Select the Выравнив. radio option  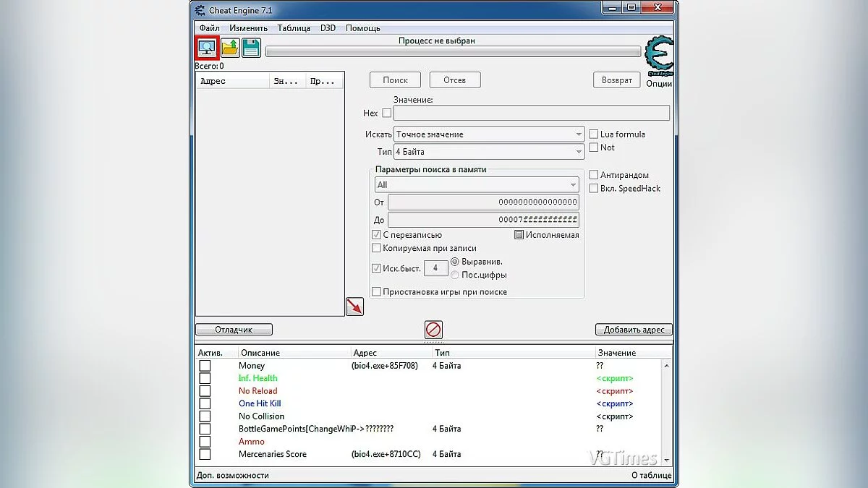(455, 262)
